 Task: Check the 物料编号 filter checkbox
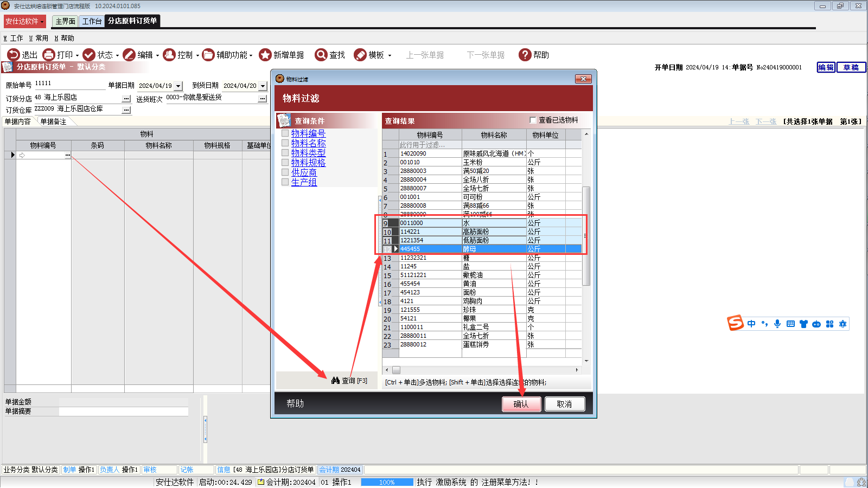(285, 133)
